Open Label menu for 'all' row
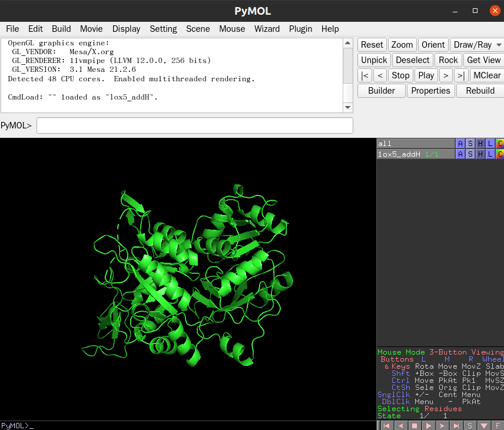 (x=490, y=144)
